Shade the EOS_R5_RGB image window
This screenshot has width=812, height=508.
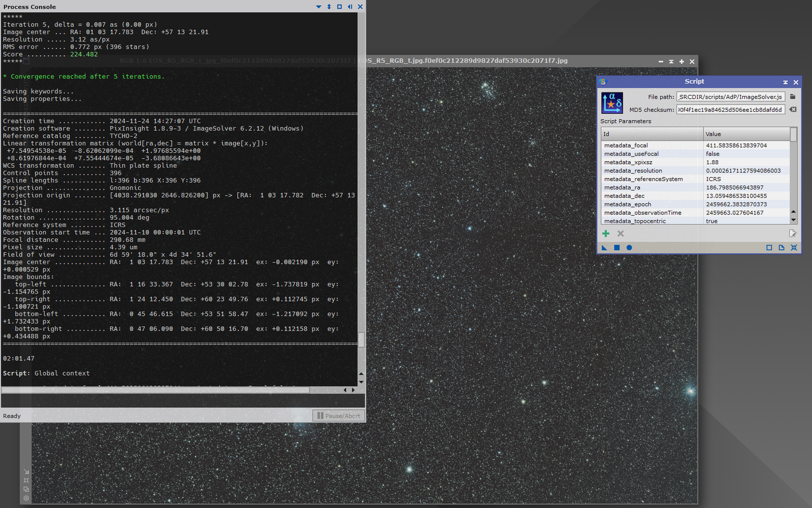coord(671,62)
